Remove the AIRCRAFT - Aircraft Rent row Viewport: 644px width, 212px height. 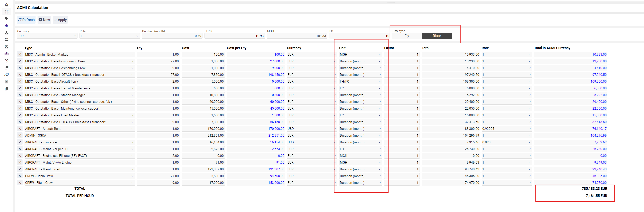(20, 129)
